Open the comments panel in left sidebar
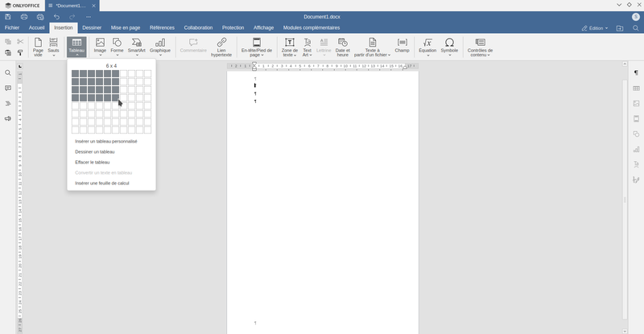This screenshot has width=644, height=334. point(8,88)
